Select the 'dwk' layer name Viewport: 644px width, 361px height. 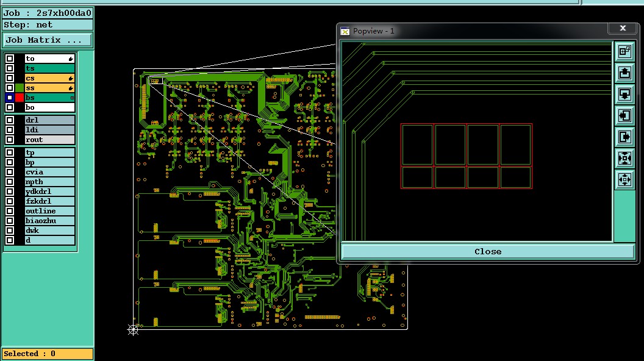pos(49,231)
